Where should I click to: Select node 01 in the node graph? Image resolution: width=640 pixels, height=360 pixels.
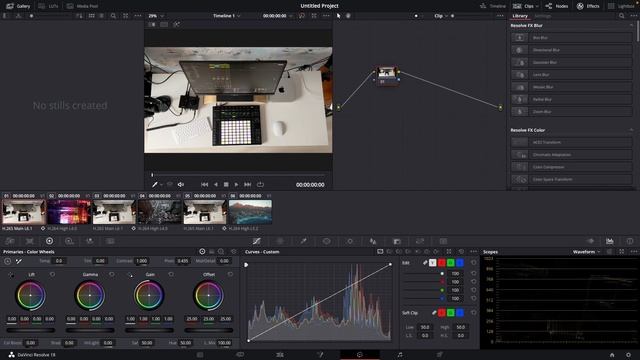[387, 76]
